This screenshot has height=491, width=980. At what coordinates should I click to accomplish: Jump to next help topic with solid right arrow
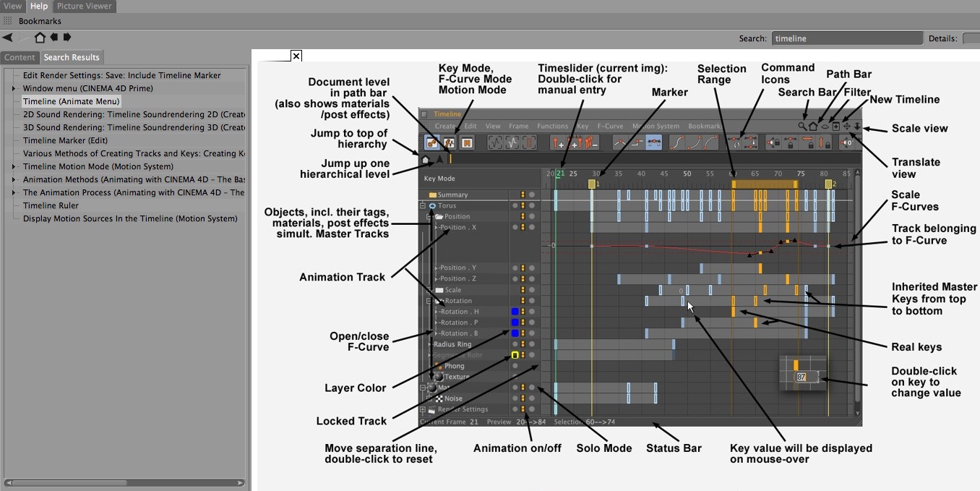67,38
